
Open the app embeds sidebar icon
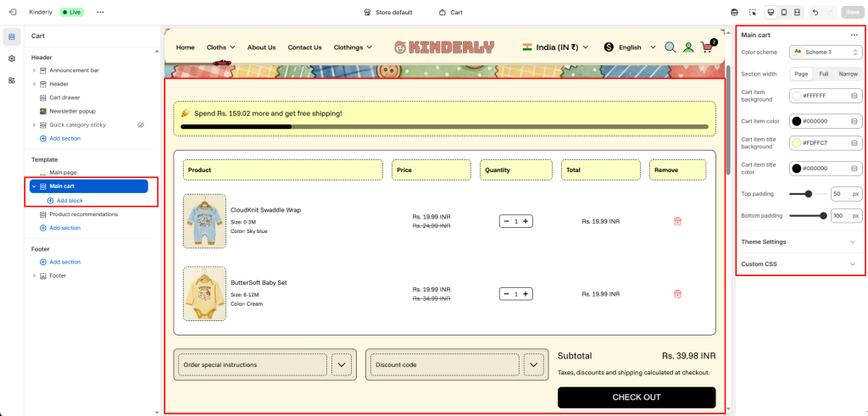point(12,80)
